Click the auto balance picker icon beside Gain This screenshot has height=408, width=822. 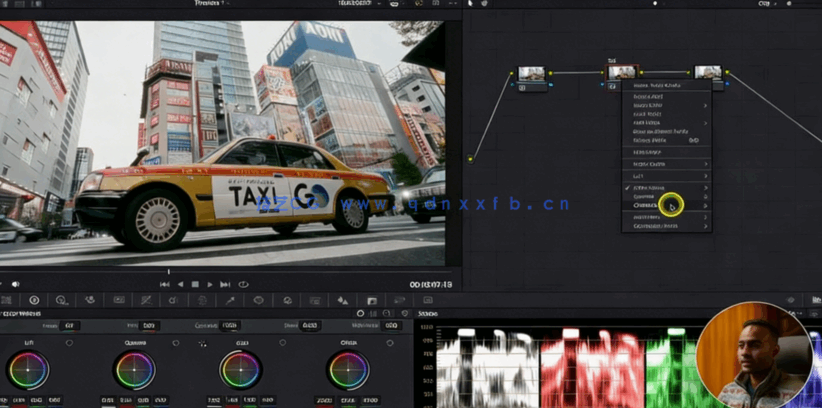coord(202,343)
